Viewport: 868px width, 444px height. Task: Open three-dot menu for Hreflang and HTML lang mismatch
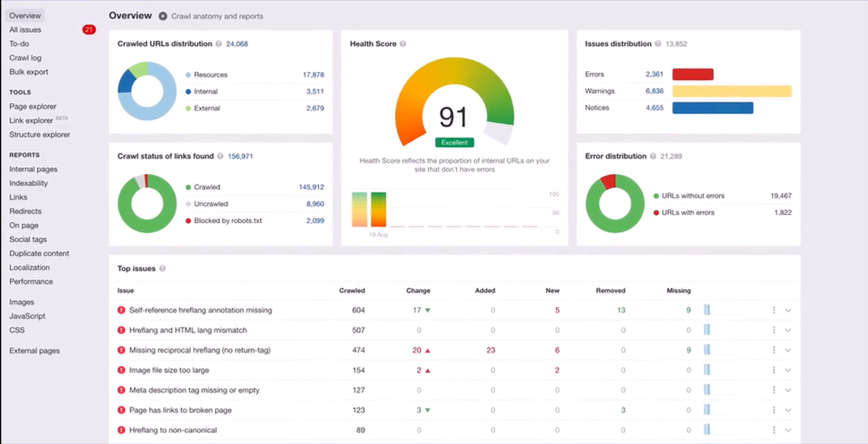pos(773,330)
